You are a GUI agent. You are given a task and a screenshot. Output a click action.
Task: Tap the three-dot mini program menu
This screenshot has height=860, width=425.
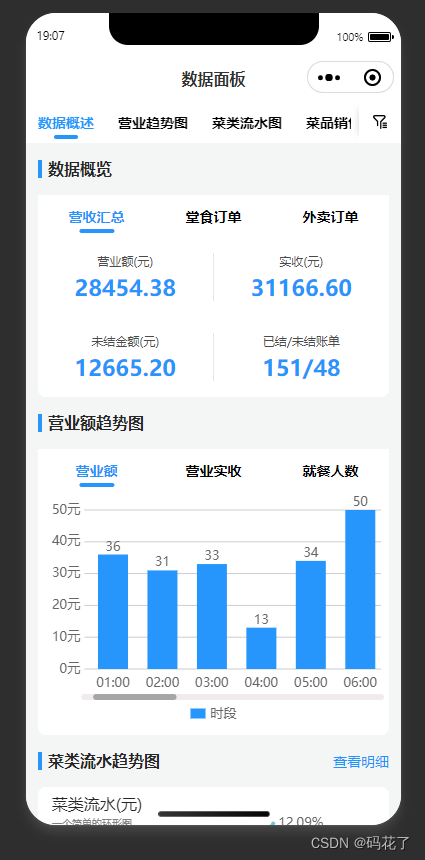pyautogui.click(x=329, y=77)
